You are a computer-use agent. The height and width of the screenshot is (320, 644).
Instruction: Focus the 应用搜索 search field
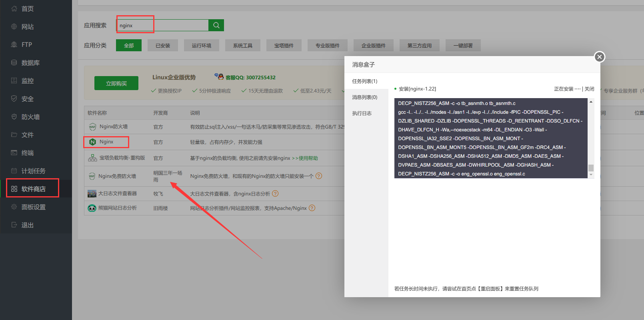[162, 25]
